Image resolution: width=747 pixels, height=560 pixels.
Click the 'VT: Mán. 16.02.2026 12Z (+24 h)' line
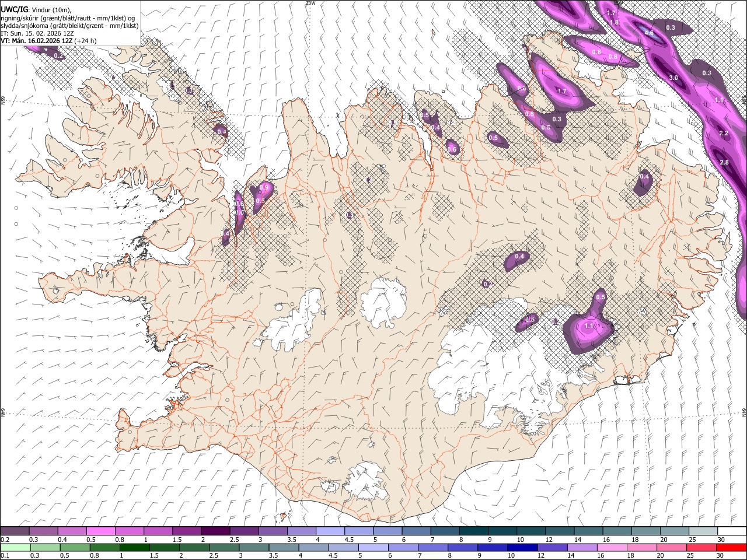48,41
